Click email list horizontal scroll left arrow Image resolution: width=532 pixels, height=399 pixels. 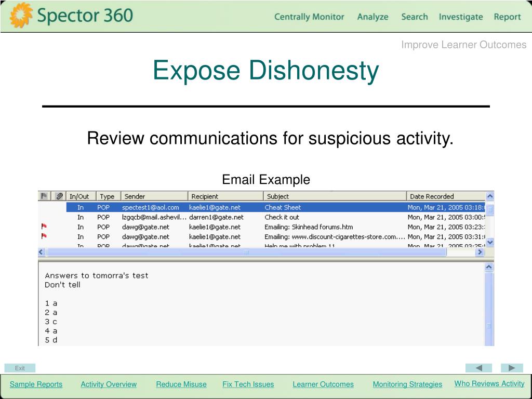42,252
